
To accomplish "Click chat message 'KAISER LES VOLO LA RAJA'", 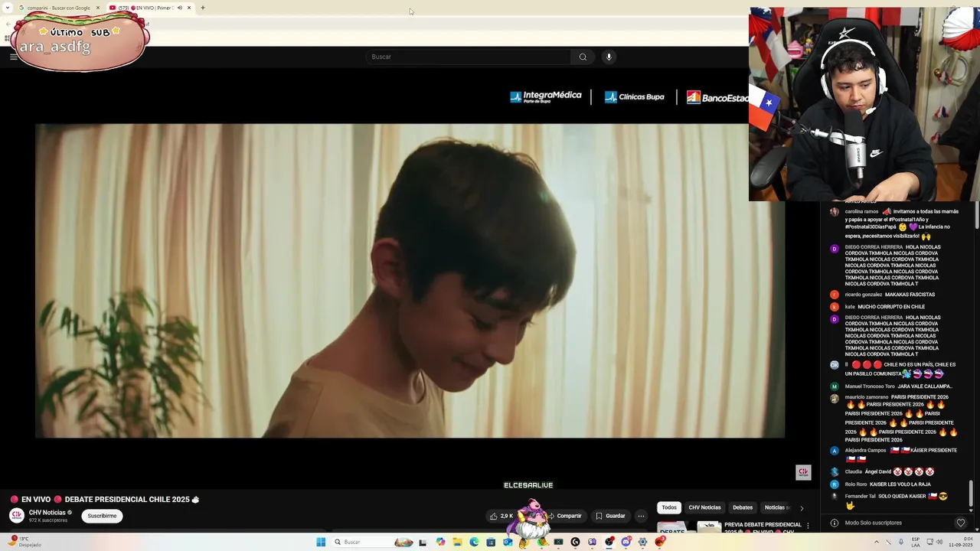I will 900,484.
